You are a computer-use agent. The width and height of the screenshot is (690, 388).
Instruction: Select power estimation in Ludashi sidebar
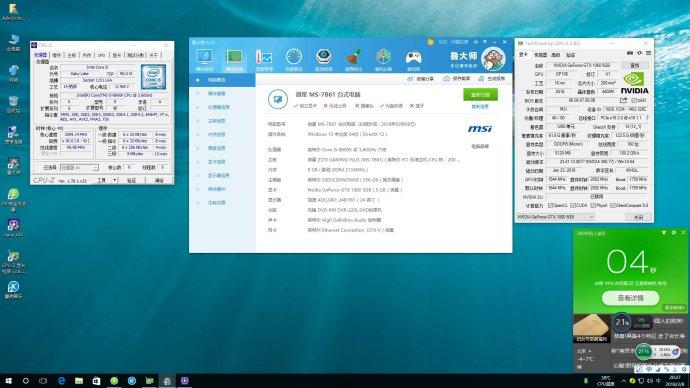217,203
